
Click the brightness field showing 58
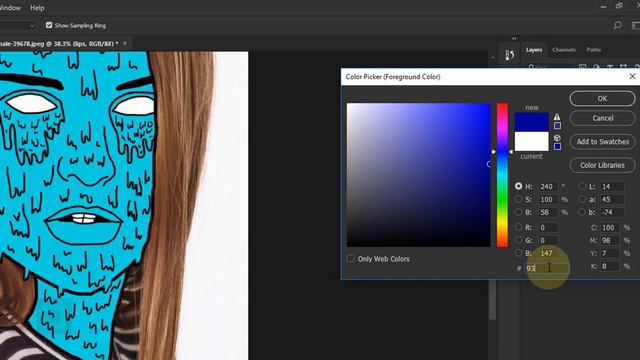(548, 212)
